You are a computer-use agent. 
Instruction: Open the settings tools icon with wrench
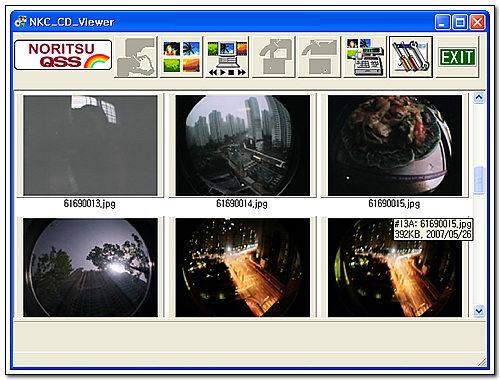click(x=411, y=57)
